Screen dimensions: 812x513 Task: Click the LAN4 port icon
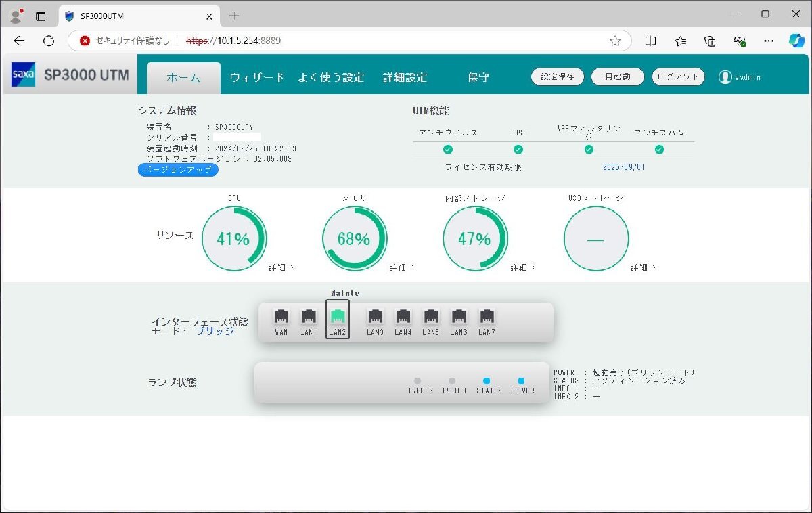click(403, 317)
